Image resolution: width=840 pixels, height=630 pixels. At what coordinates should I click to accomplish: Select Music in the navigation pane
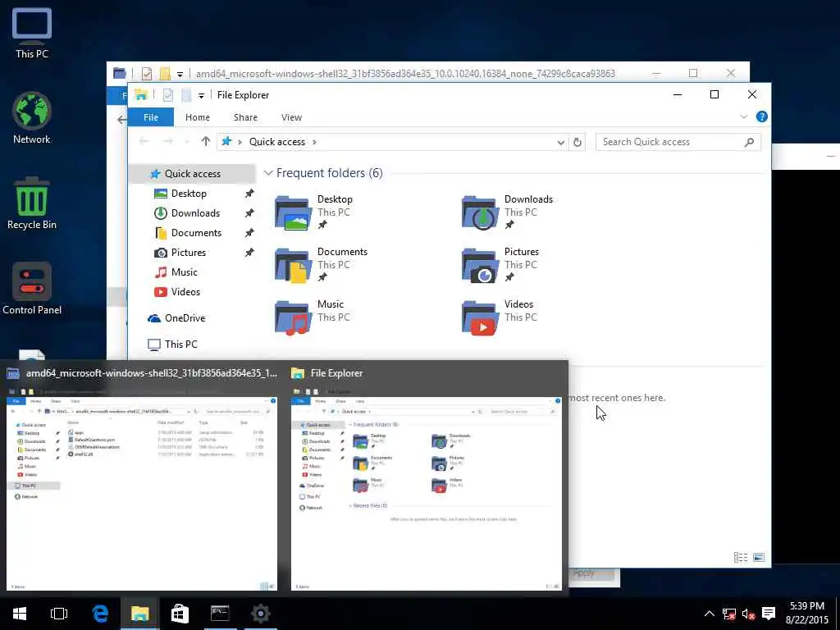click(185, 272)
